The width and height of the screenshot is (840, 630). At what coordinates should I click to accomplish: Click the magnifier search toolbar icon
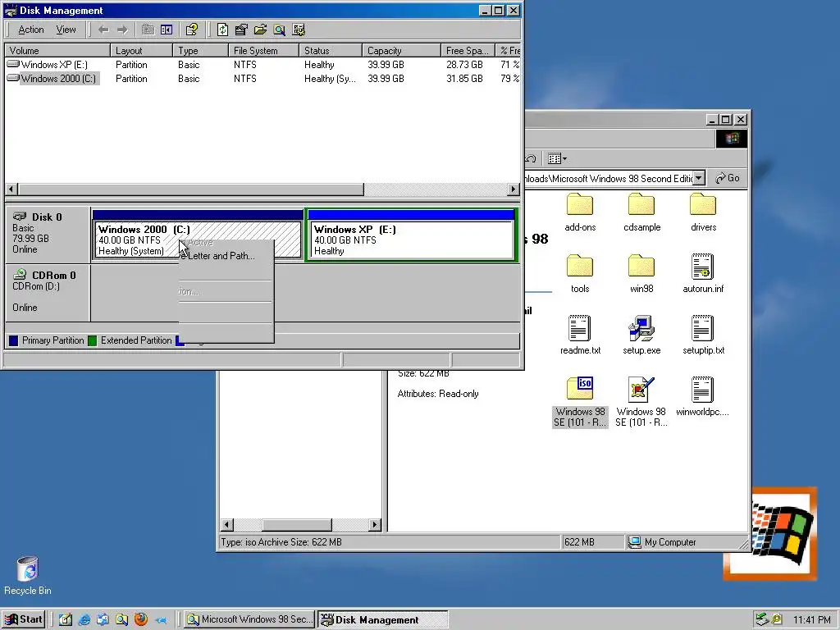(x=279, y=30)
